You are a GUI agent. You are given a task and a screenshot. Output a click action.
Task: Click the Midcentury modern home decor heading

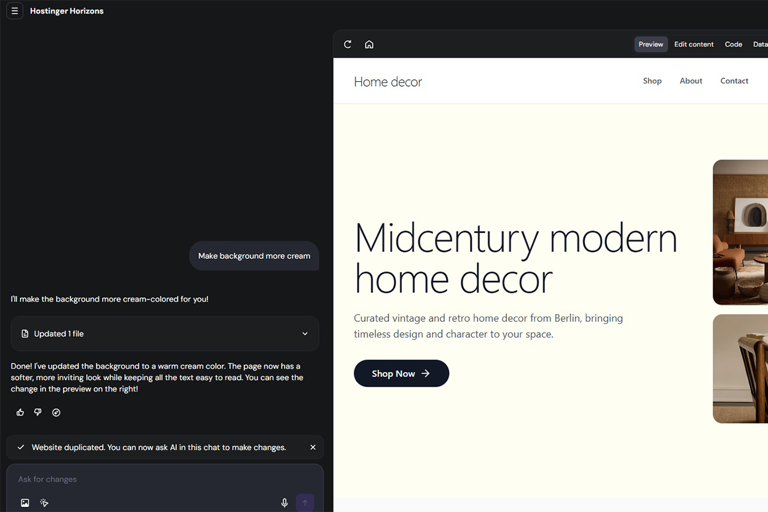pyautogui.click(x=516, y=259)
